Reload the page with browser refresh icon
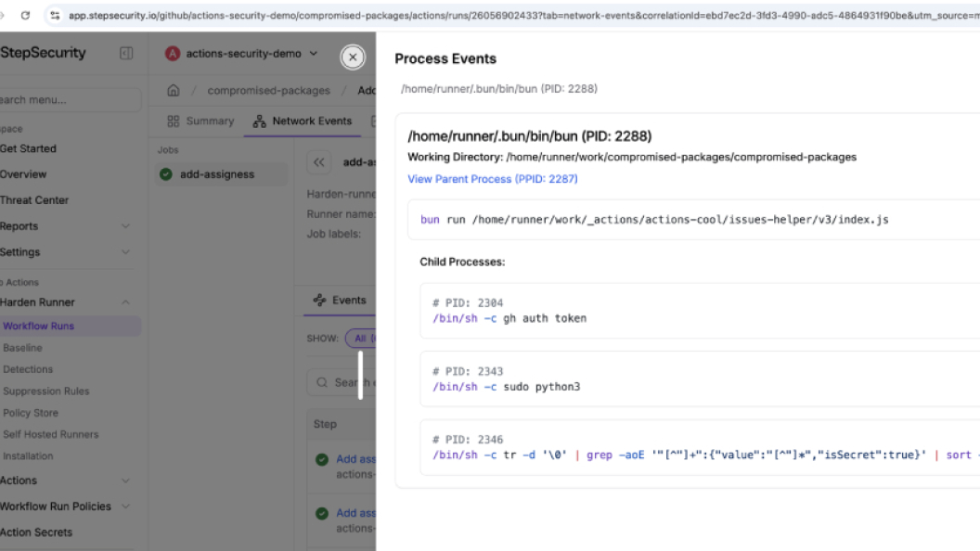This screenshot has width=980, height=551. click(25, 15)
